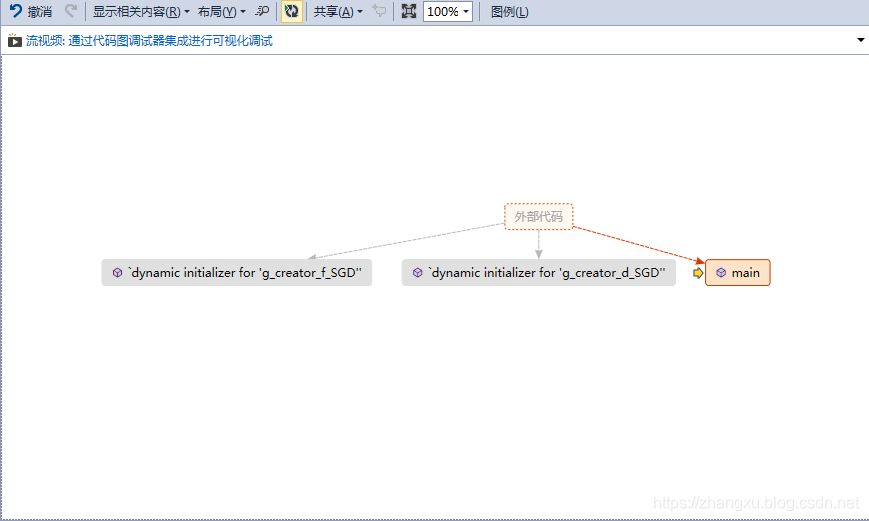Select the g_creator_f_SGD dynamic initializer node
869x521 pixels.
[x=237, y=273]
